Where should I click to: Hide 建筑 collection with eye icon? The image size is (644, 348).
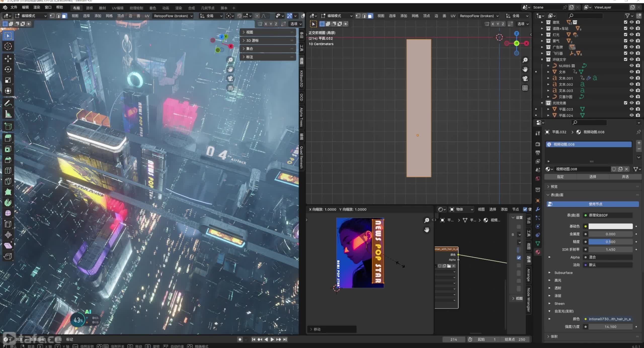click(x=632, y=22)
